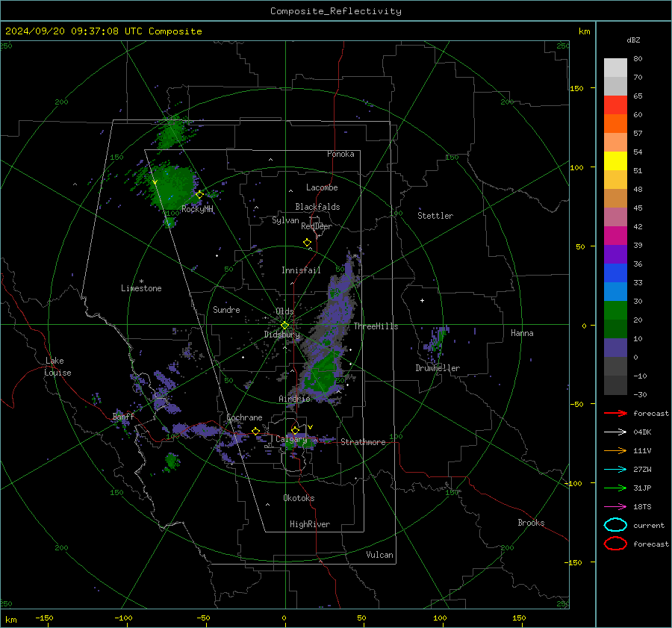The width and height of the screenshot is (672, 628).
Task: Click the -30 dBZ value in legend
Action: click(x=640, y=394)
